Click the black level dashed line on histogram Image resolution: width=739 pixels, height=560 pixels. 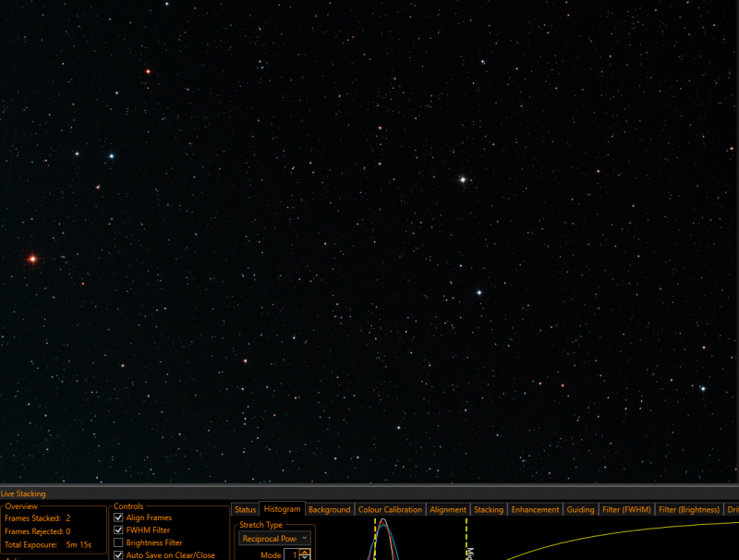tap(375, 539)
